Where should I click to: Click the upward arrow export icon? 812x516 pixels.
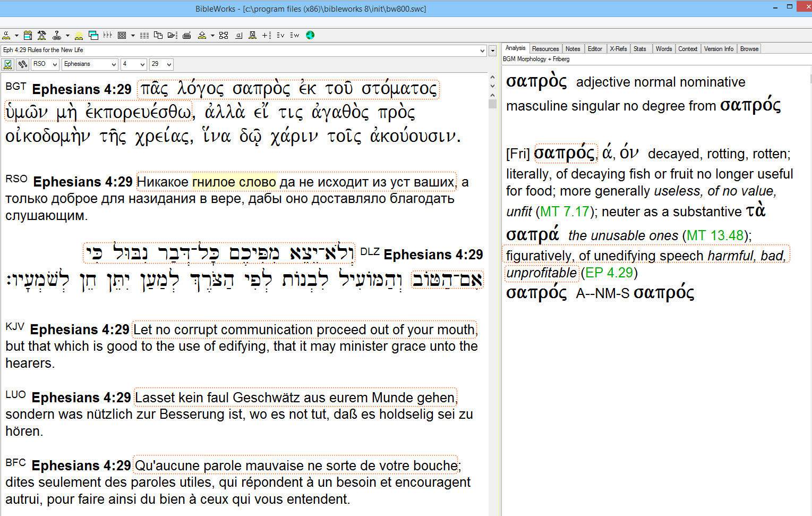point(202,35)
